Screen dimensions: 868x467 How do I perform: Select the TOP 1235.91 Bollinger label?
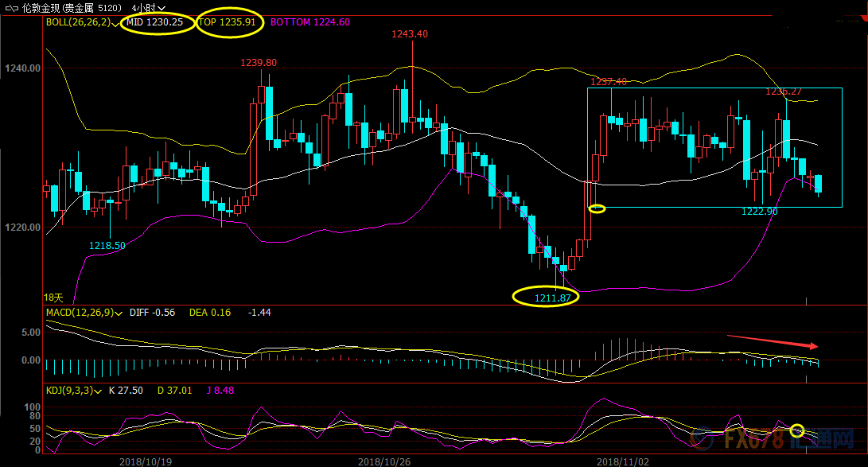pos(228,22)
